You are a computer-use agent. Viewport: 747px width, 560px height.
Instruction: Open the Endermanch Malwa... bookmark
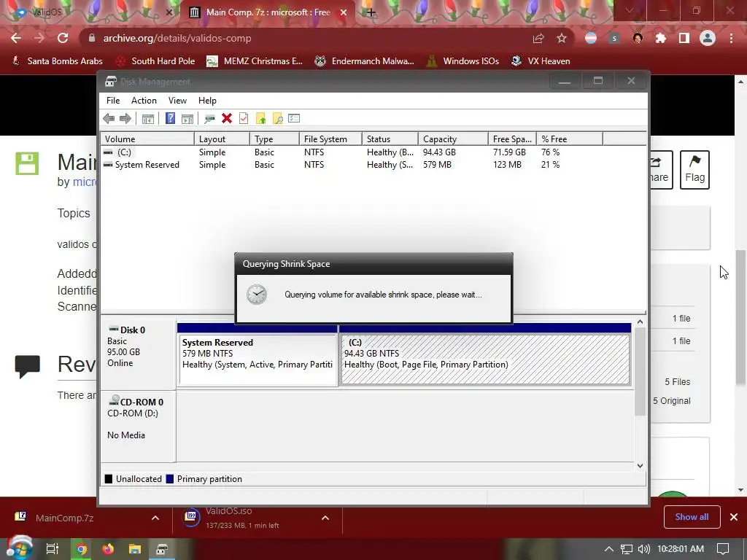pyautogui.click(x=365, y=61)
